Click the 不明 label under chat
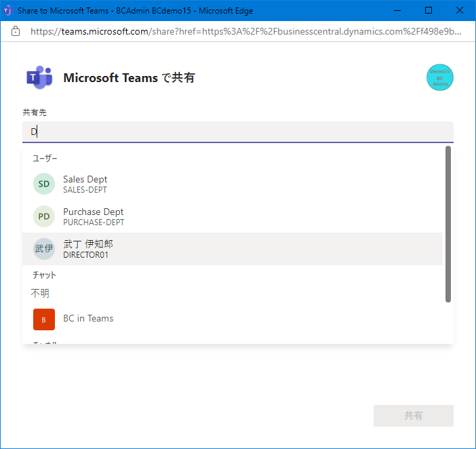This screenshot has width=476, height=449. pos(40,293)
